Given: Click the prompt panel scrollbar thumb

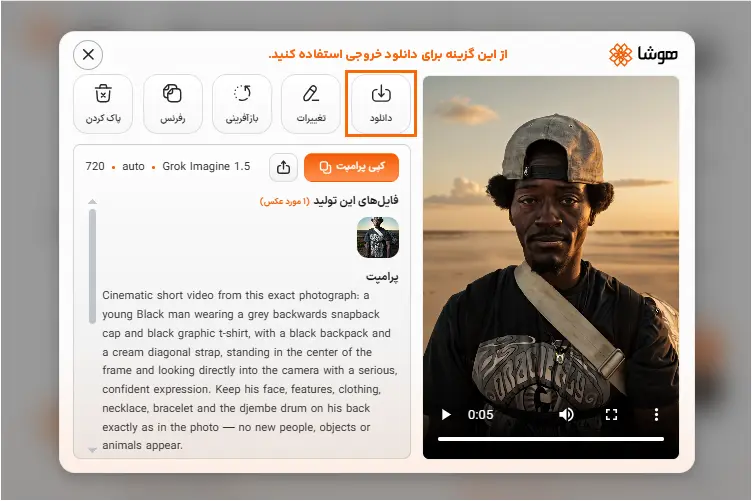Looking at the screenshot, I should click(x=93, y=266).
